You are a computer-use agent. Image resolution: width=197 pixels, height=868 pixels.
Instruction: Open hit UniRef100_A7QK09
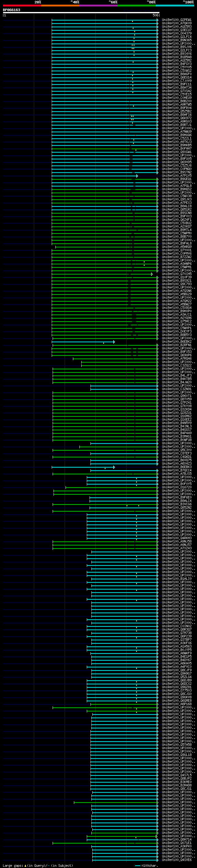click(x=176, y=23)
